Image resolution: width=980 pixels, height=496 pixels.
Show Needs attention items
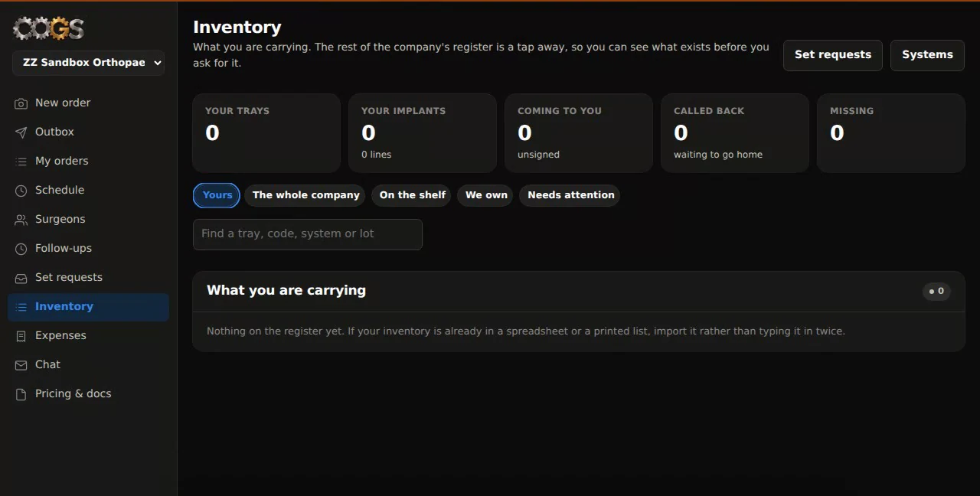point(571,195)
